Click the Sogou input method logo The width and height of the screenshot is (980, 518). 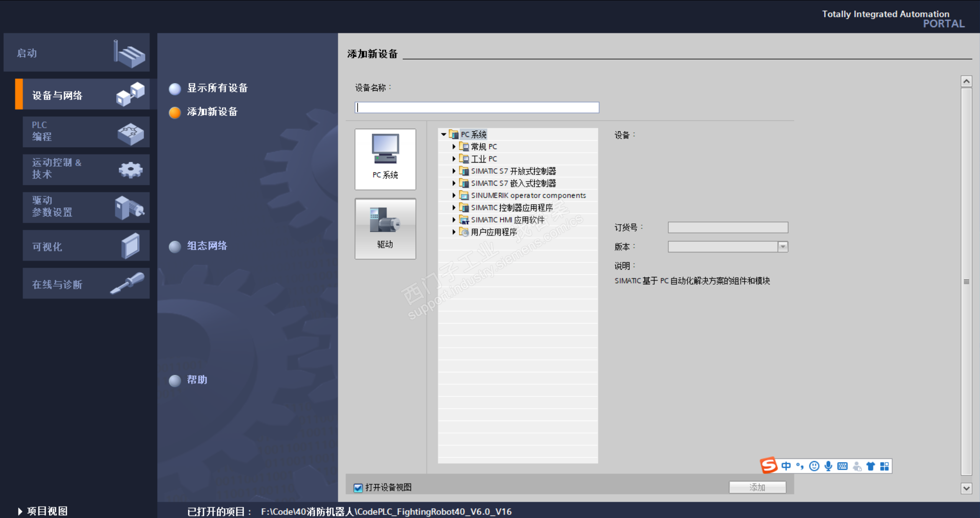[x=768, y=465]
